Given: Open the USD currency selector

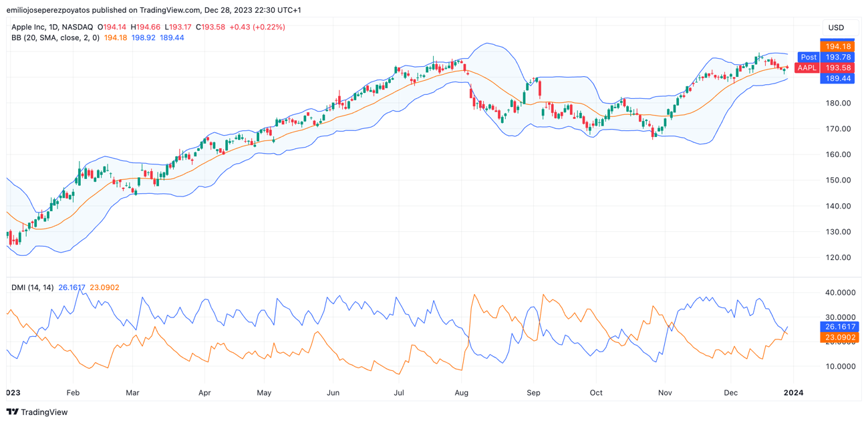Looking at the screenshot, I should click(x=836, y=27).
